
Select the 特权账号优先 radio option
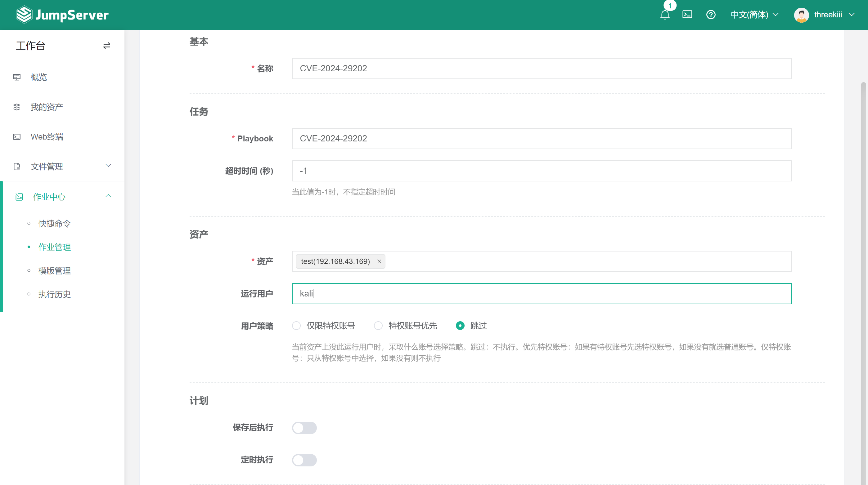(x=378, y=326)
